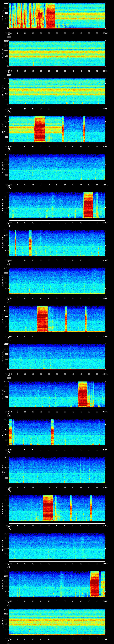Select the red burst near 25 seconds in 20:36 panel
Image resolution: width=114 pixels, height=644 pixels.
[51, 16]
